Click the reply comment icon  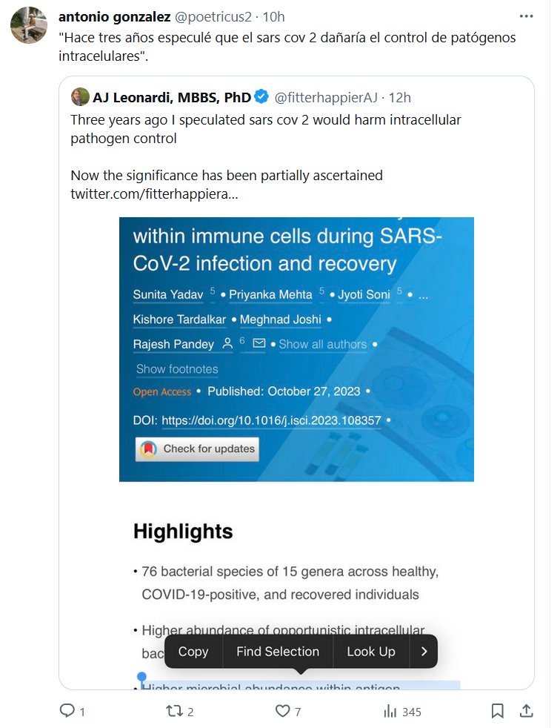pyautogui.click(x=67, y=711)
